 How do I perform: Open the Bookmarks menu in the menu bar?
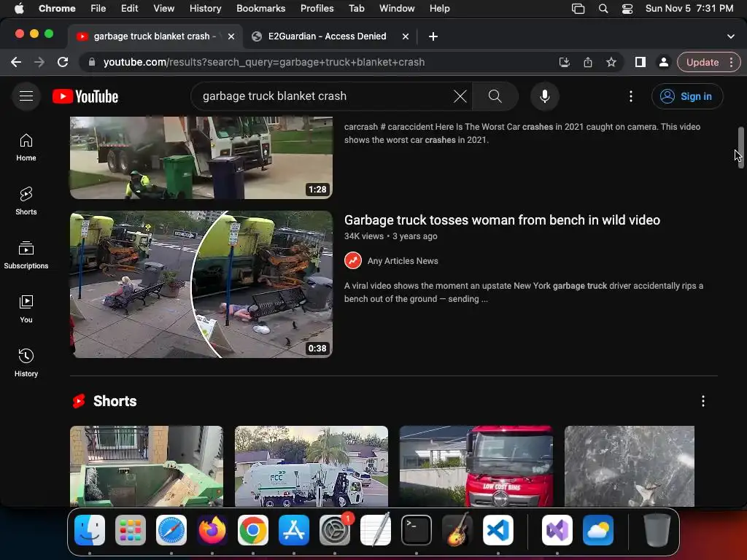(x=260, y=9)
